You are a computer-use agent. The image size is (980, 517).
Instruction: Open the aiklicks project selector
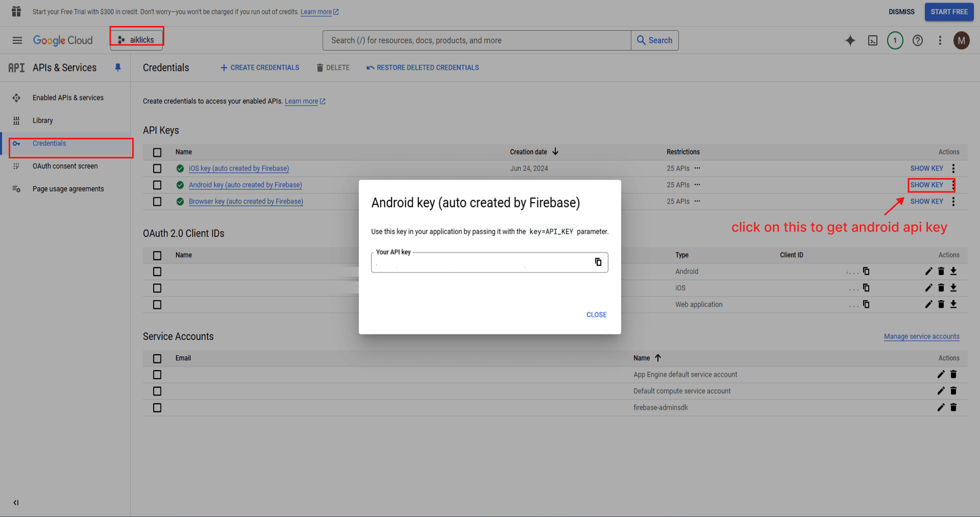[x=137, y=40]
